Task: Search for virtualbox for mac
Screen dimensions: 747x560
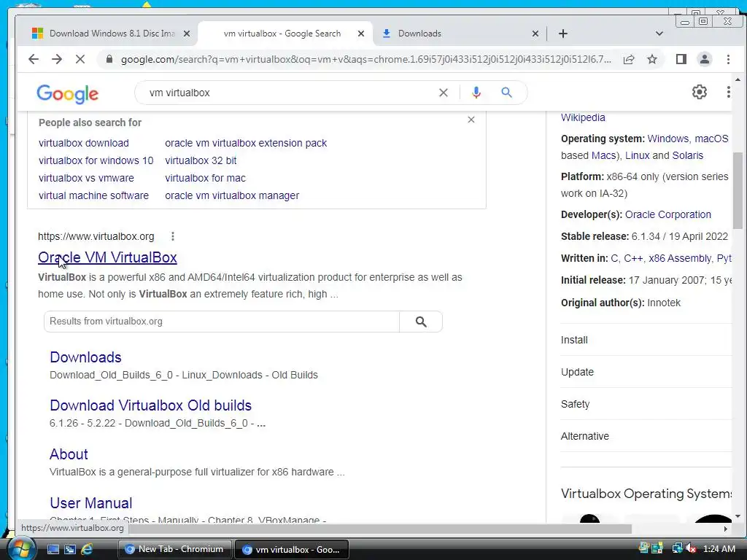Action: pyautogui.click(x=205, y=178)
